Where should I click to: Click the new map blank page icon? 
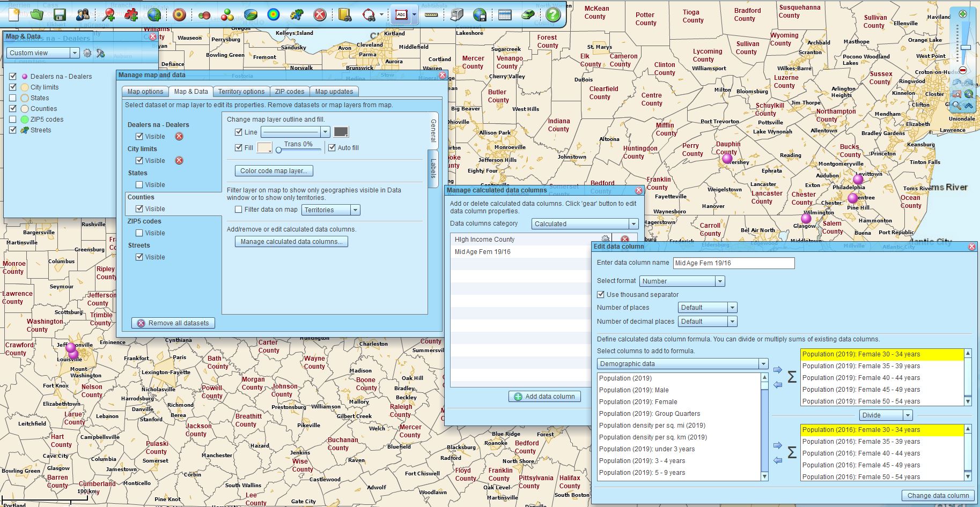tap(14, 14)
